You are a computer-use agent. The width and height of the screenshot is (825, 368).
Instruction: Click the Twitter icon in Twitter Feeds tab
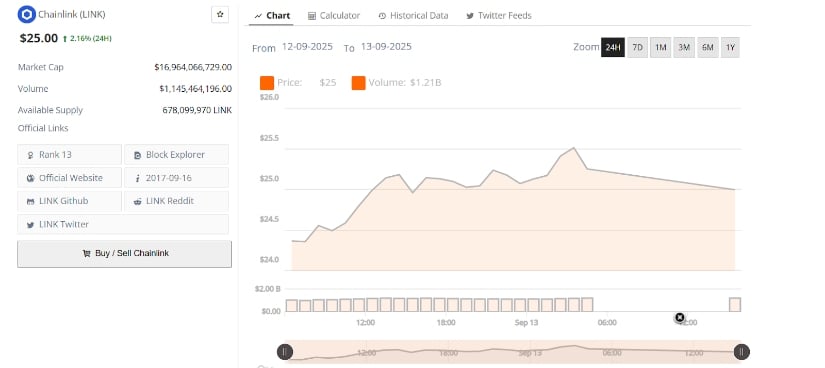pos(470,16)
